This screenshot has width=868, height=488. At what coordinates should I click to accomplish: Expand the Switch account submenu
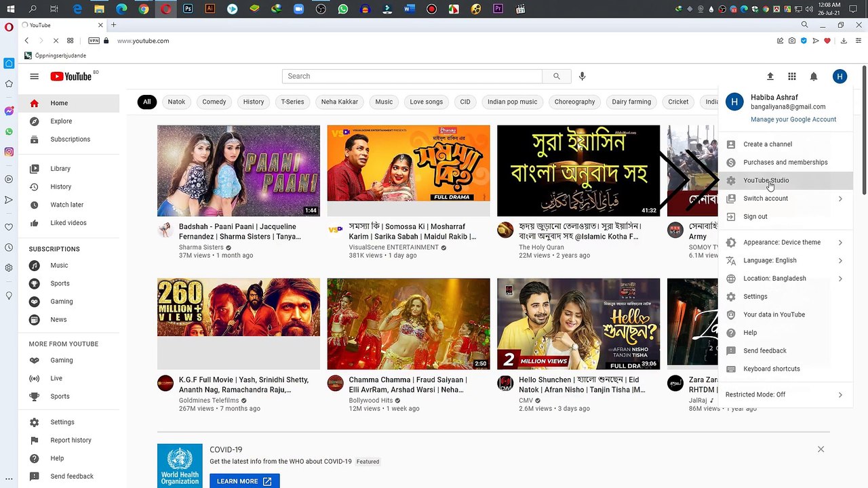coord(785,199)
